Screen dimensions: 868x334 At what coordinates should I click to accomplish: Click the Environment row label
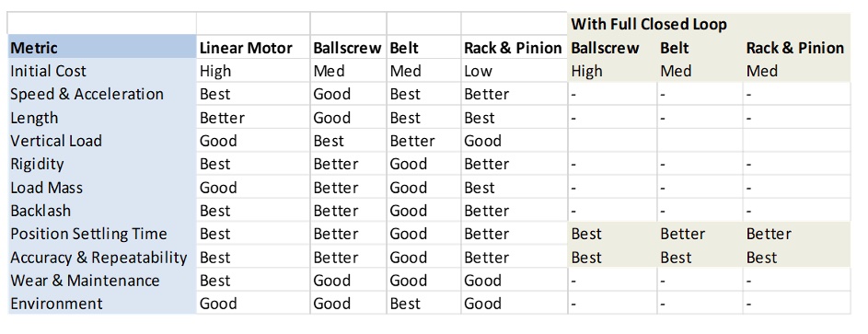[56, 304]
